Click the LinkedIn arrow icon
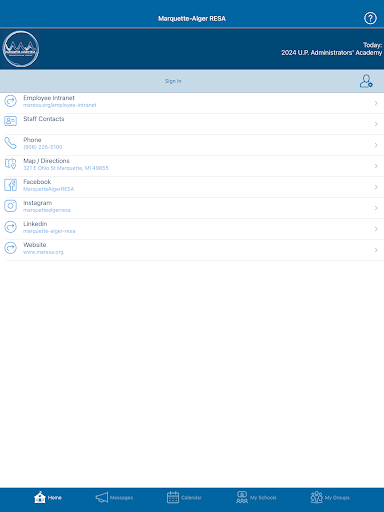 [x=10, y=227]
